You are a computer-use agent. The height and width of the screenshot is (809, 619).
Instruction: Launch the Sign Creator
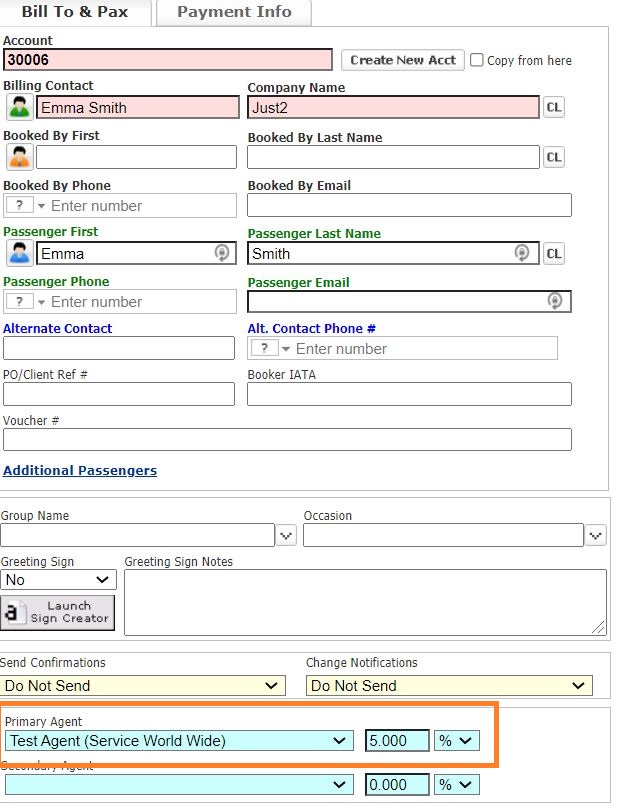tap(58, 612)
